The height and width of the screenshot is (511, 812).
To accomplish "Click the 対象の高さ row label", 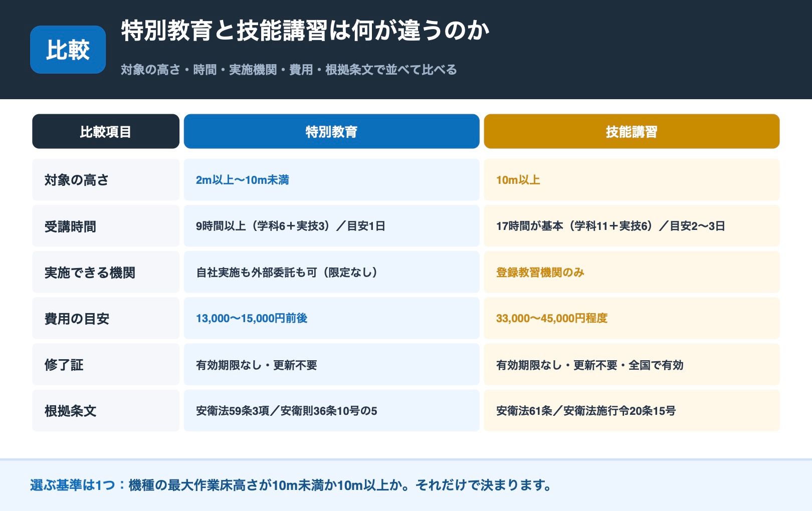I will [x=106, y=180].
